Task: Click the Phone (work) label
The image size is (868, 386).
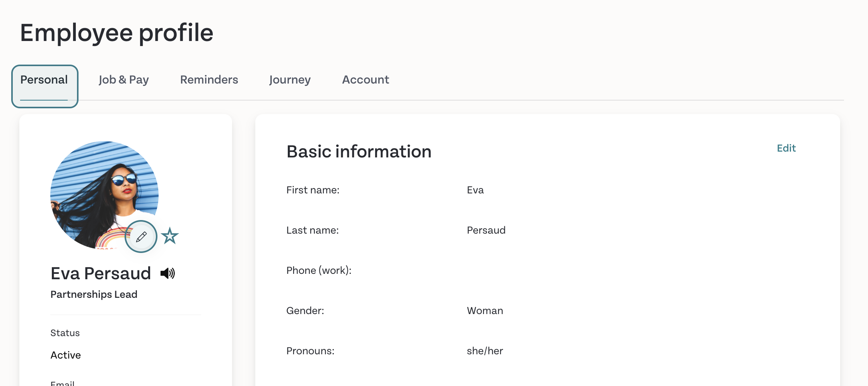Action: [319, 270]
